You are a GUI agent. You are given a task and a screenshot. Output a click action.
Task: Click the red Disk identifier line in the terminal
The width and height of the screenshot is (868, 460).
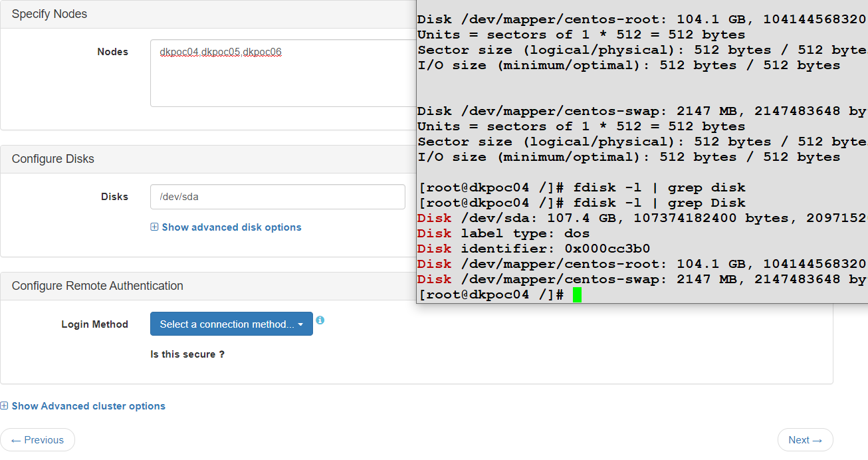pos(518,248)
